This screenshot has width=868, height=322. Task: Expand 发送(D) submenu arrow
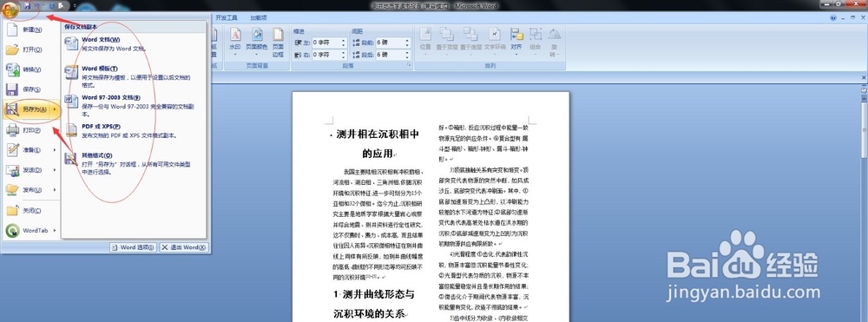54,170
